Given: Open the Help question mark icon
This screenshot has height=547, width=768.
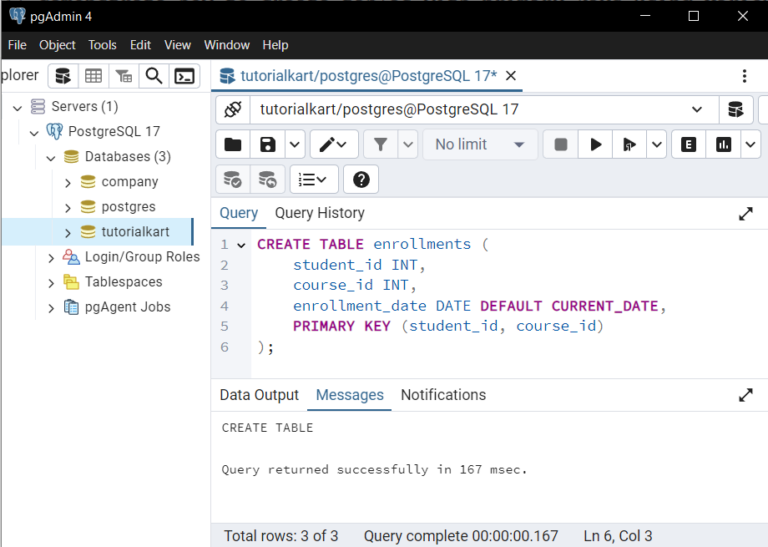Looking at the screenshot, I should (361, 180).
